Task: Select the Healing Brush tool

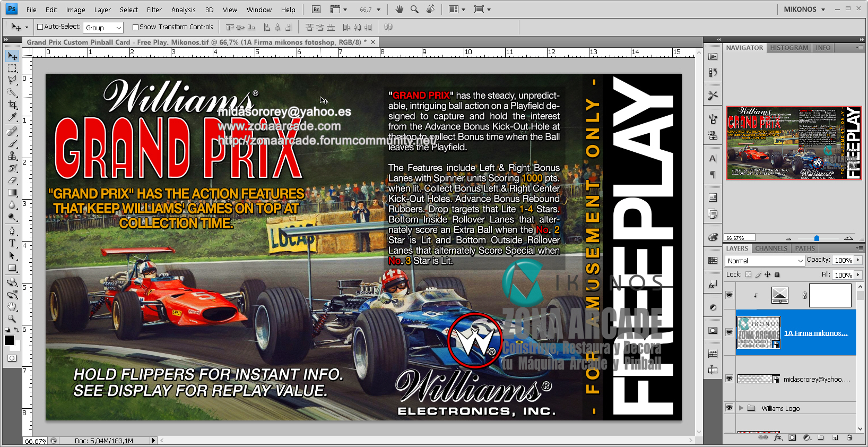Action: pyautogui.click(x=12, y=131)
